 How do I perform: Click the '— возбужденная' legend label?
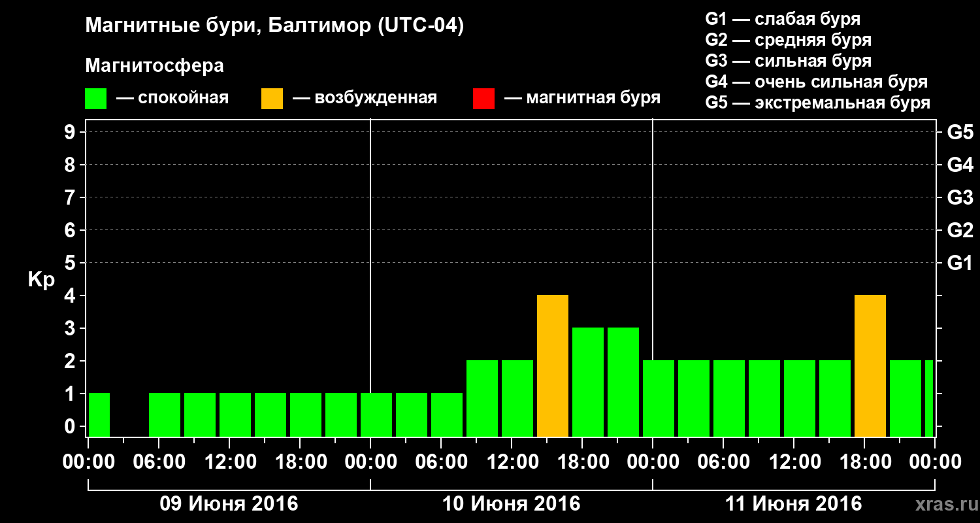pyautogui.click(x=365, y=99)
